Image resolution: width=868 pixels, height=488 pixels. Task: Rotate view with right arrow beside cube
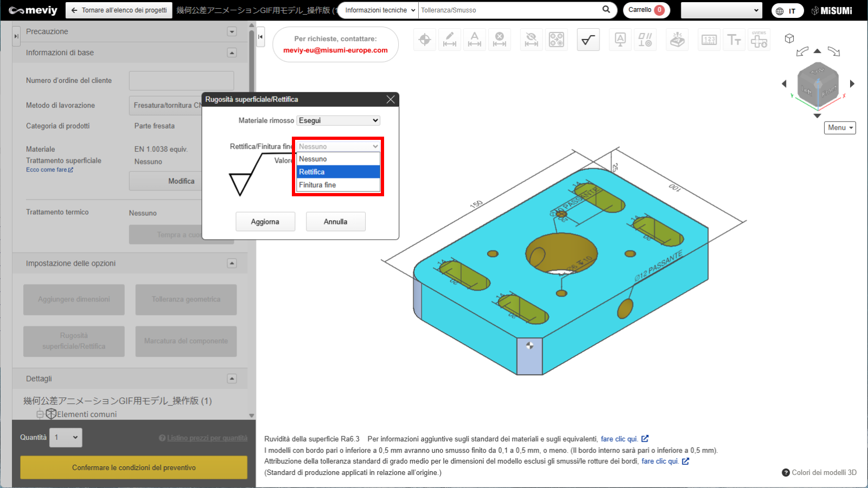pyautogui.click(x=852, y=84)
